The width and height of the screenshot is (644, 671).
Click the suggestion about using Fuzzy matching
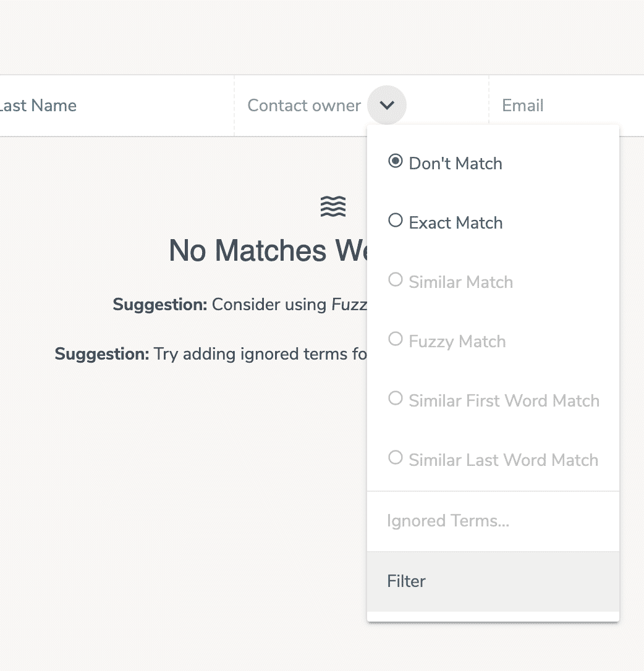click(240, 305)
